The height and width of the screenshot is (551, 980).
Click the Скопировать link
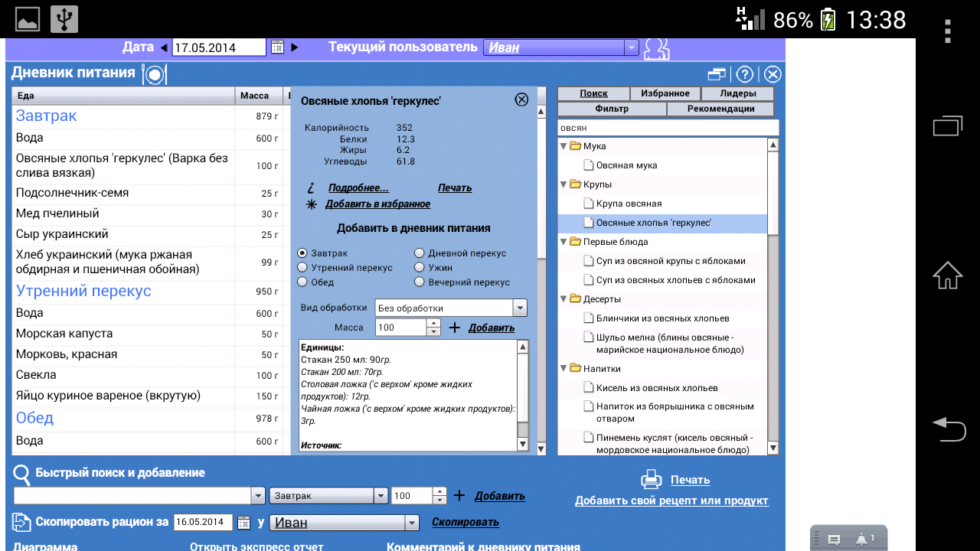(465, 522)
